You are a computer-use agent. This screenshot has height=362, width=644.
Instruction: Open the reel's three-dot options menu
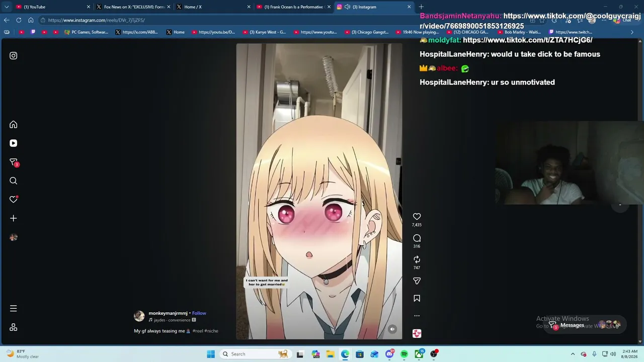417,316
